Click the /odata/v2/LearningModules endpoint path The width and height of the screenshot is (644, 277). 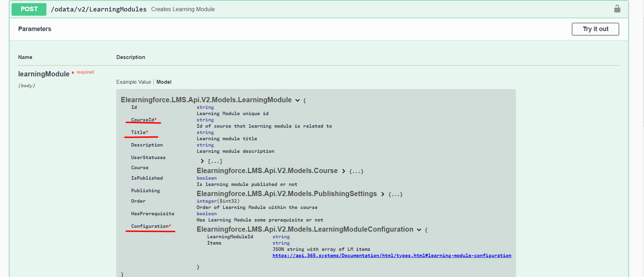pyautogui.click(x=99, y=9)
